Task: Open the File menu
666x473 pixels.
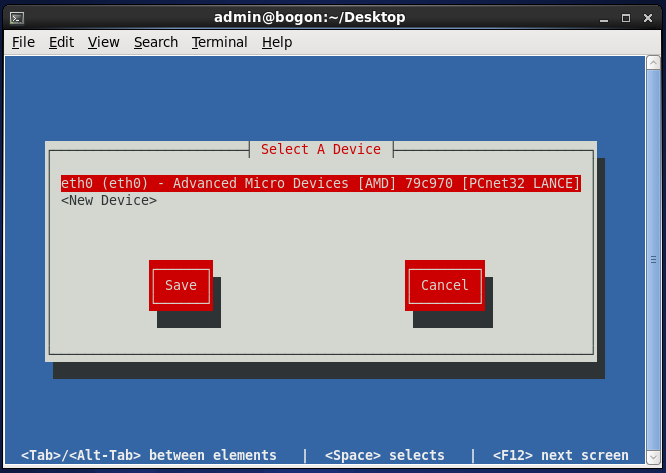Action: (x=23, y=42)
